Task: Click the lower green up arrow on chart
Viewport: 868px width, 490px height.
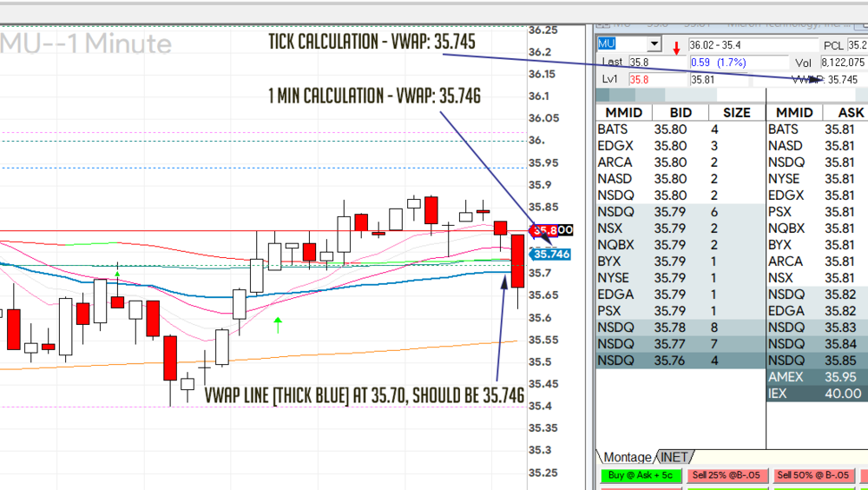Action: (x=278, y=326)
